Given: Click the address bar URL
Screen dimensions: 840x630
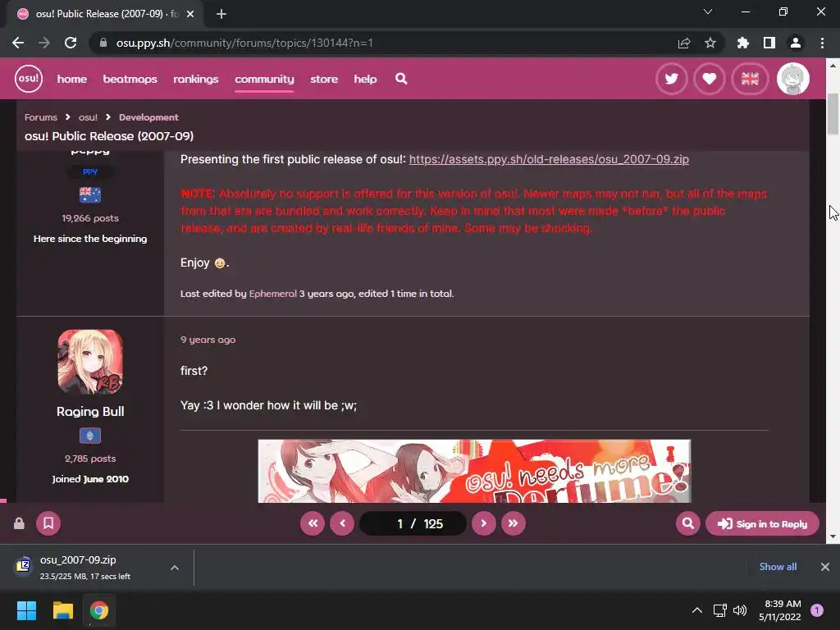Looking at the screenshot, I should point(244,43).
